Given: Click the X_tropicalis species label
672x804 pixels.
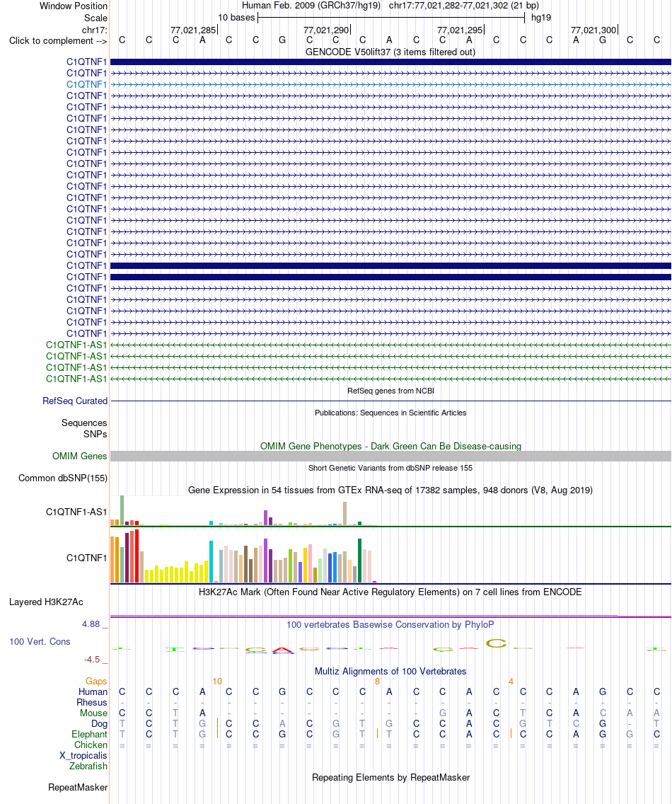Looking at the screenshot, I should (x=83, y=756).
